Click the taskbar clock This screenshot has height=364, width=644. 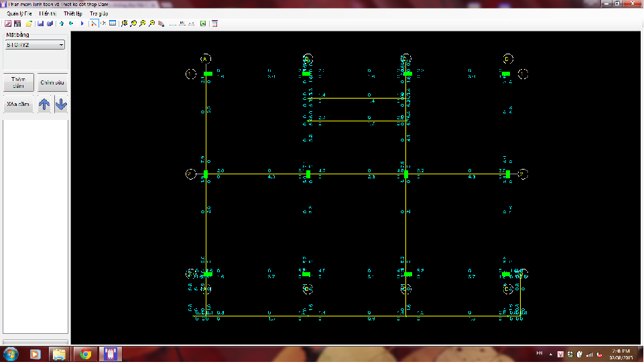[x=621, y=354]
